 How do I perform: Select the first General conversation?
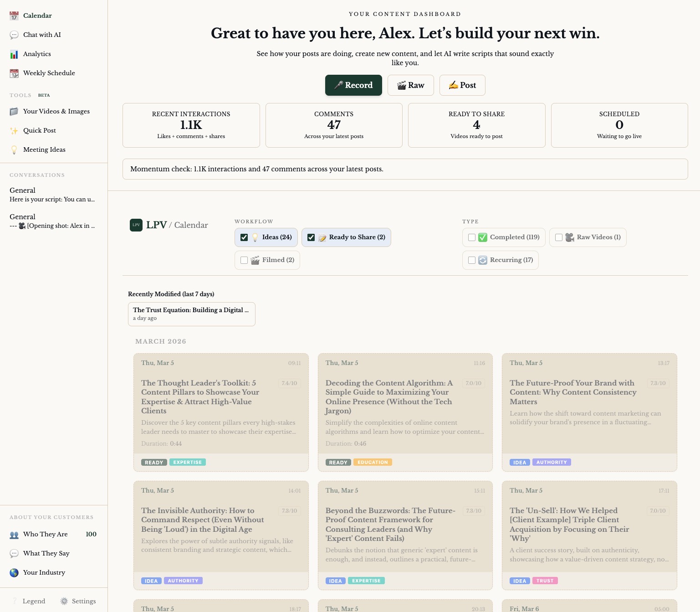pyautogui.click(x=52, y=195)
